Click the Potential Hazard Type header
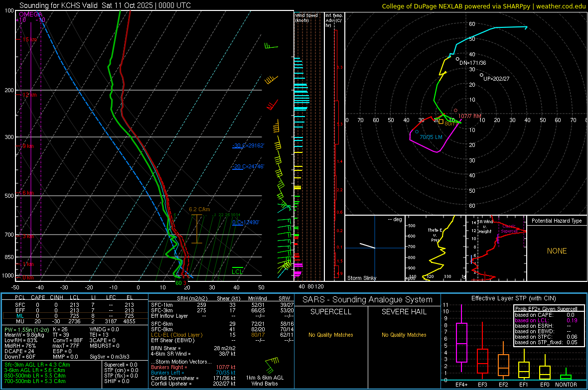Image resolution: width=588 pixels, height=390 pixels. coord(557,221)
